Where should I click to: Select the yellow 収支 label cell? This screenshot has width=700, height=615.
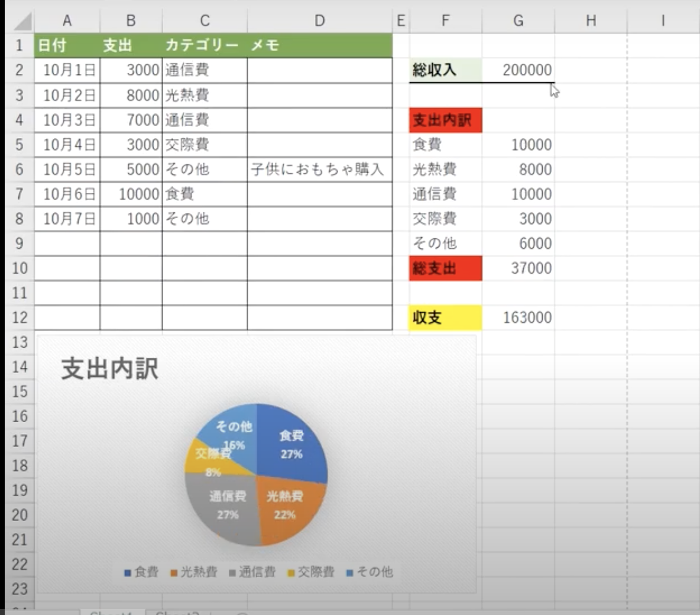[x=445, y=318]
